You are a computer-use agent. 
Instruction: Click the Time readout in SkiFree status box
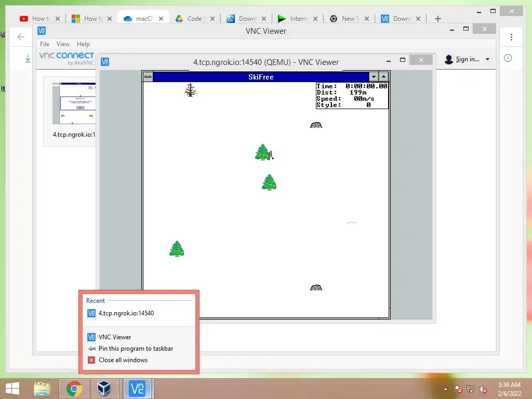352,86
